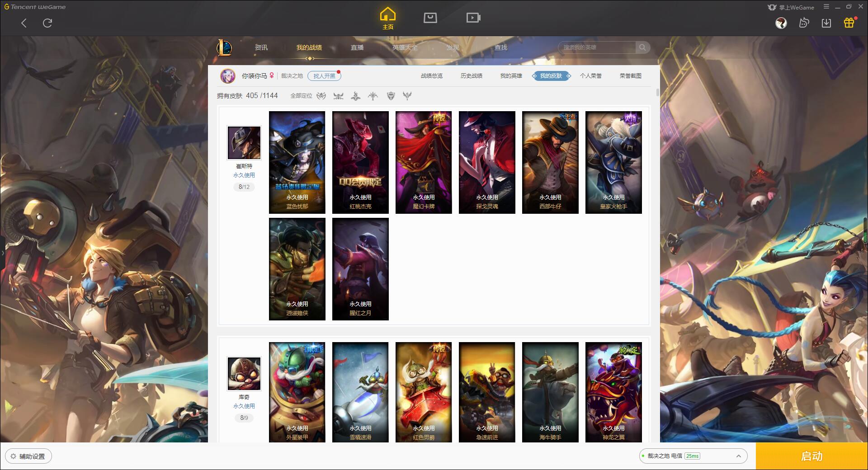Open the 历史战绩 sub-tab
Screen dimensions: 868x470
(472, 76)
